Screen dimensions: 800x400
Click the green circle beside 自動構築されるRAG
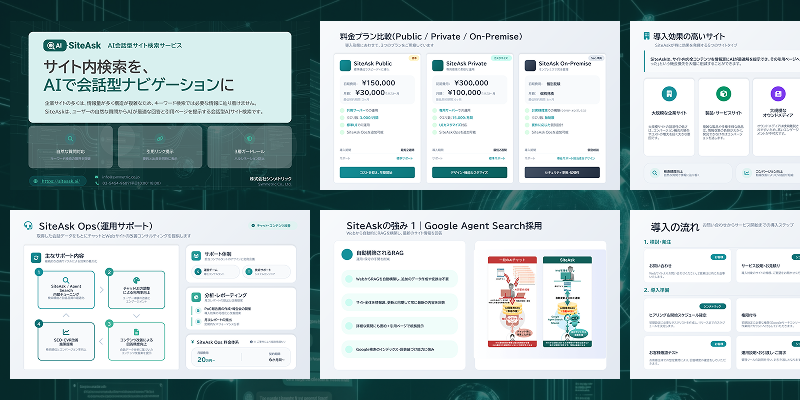[347, 254]
